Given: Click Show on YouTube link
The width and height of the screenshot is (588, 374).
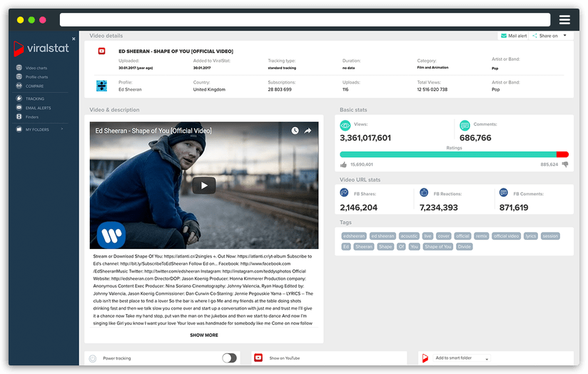Looking at the screenshot, I should (x=285, y=358).
